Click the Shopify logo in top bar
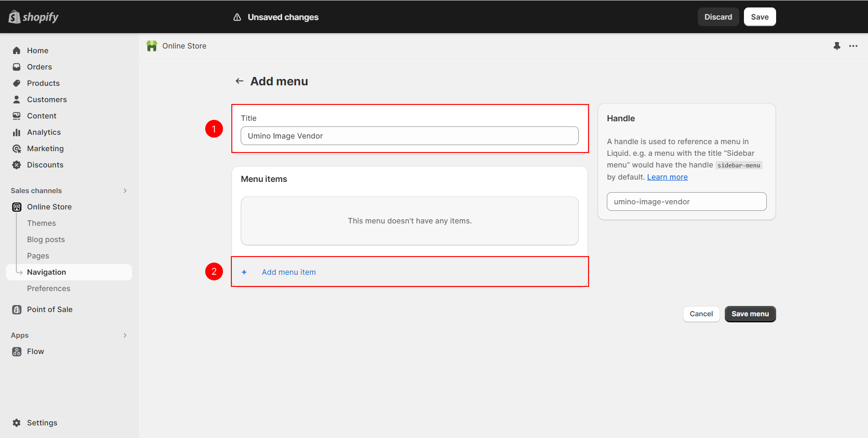868x438 pixels. point(33,17)
